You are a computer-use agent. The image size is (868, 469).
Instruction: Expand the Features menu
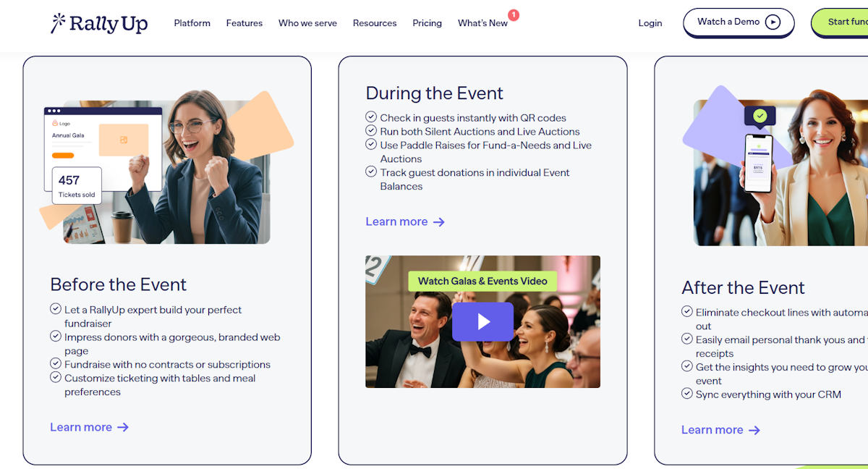coord(244,23)
